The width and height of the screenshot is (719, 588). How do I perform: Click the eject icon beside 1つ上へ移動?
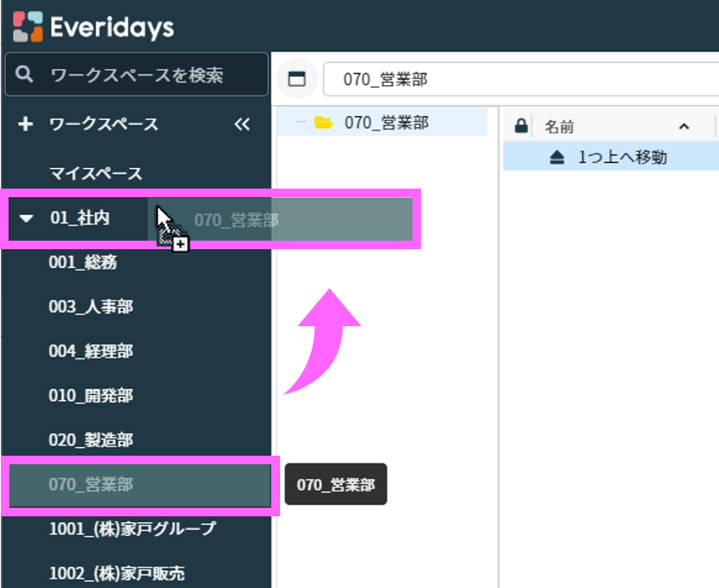pyautogui.click(x=557, y=157)
